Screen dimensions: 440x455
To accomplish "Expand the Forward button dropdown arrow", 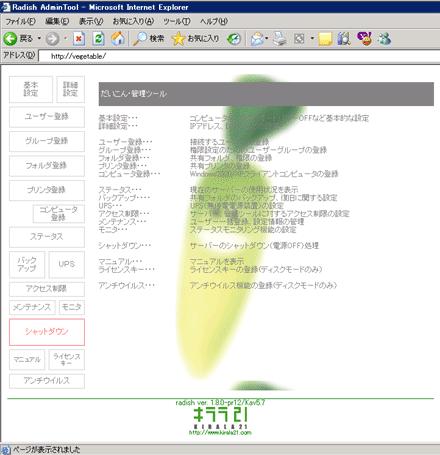I will click(65, 39).
